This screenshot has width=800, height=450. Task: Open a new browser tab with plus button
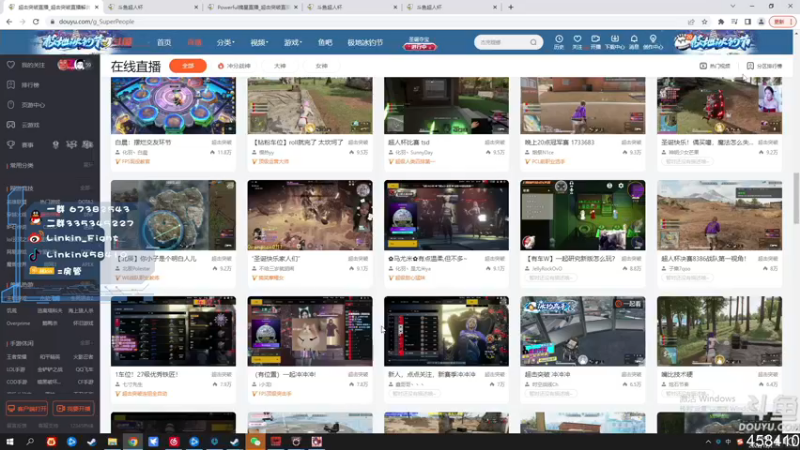click(511, 7)
